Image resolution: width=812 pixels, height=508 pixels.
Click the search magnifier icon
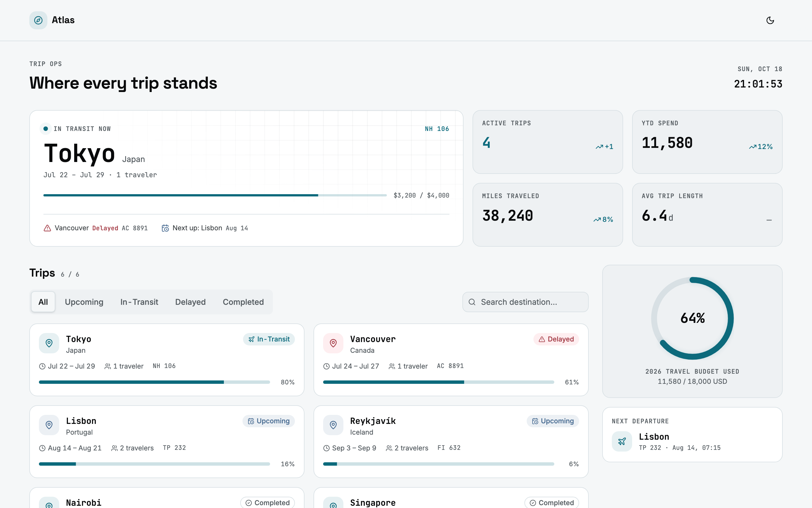[472, 302]
